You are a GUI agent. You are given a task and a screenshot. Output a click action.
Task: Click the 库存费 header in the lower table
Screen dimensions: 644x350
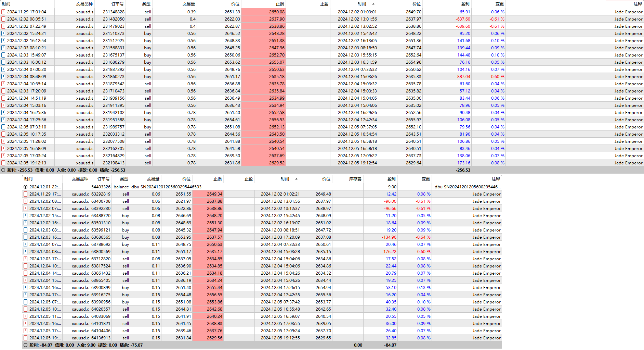[x=355, y=179]
